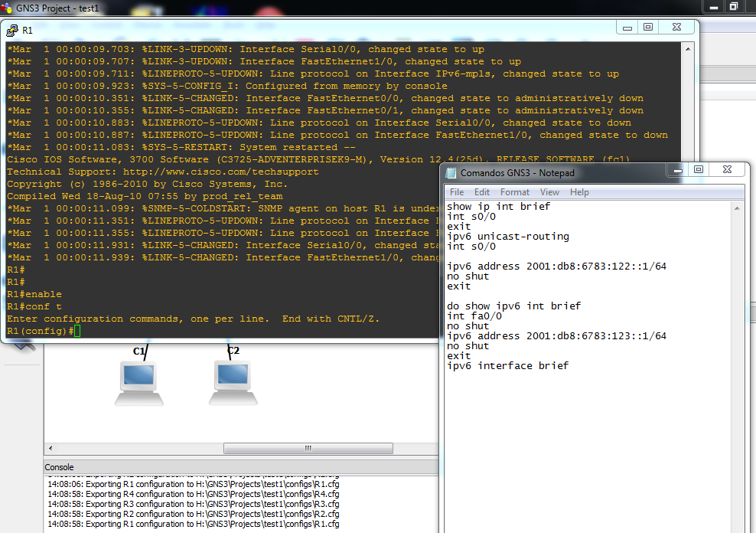Click 'ipv6 unicast-routing' line in Notepad
The image size is (756, 533).
click(x=508, y=237)
